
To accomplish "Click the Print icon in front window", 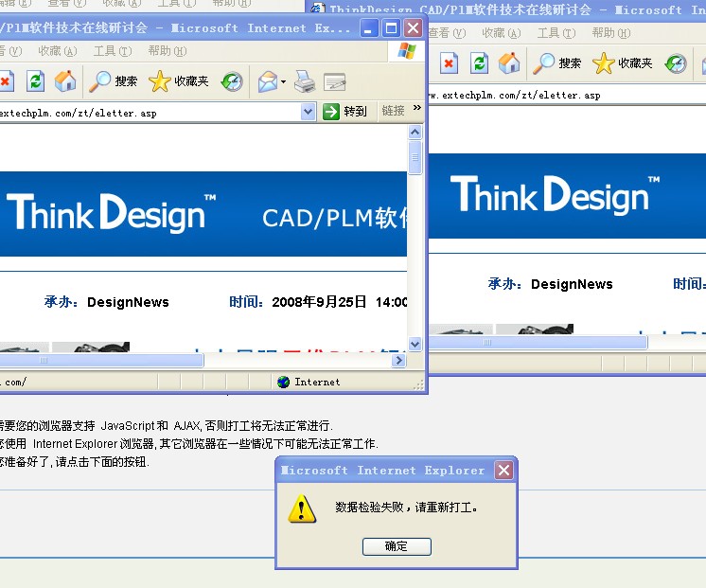I will [305, 82].
